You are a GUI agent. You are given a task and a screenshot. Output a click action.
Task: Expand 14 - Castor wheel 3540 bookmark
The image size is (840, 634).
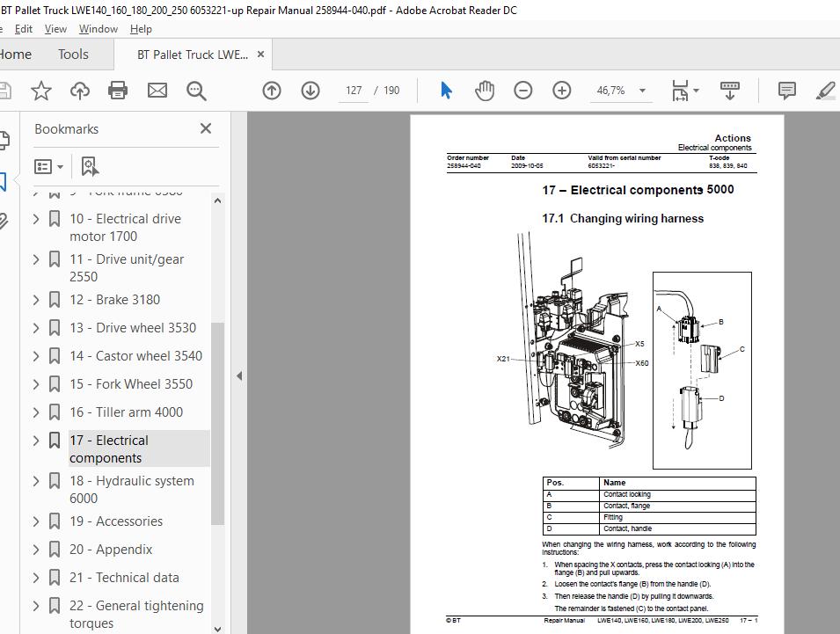pyautogui.click(x=36, y=356)
